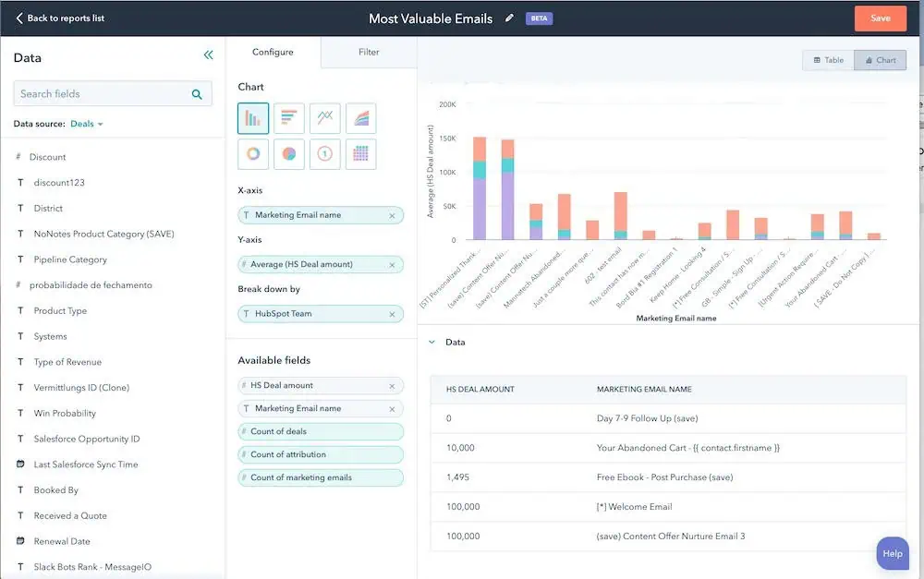The image size is (924, 579).
Task: Remove HS Deal amount from available fields
Action: (x=392, y=386)
